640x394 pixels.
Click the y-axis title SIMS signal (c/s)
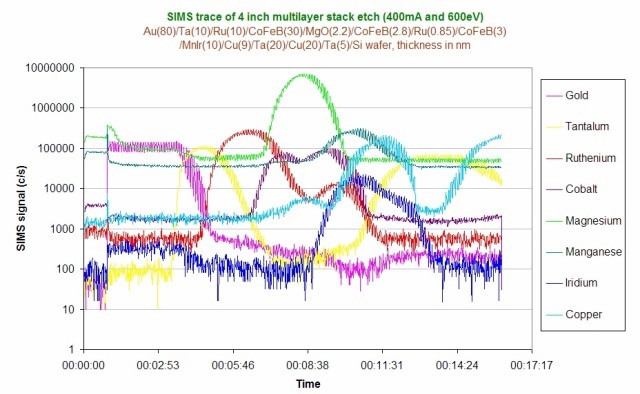[x=21, y=208]
